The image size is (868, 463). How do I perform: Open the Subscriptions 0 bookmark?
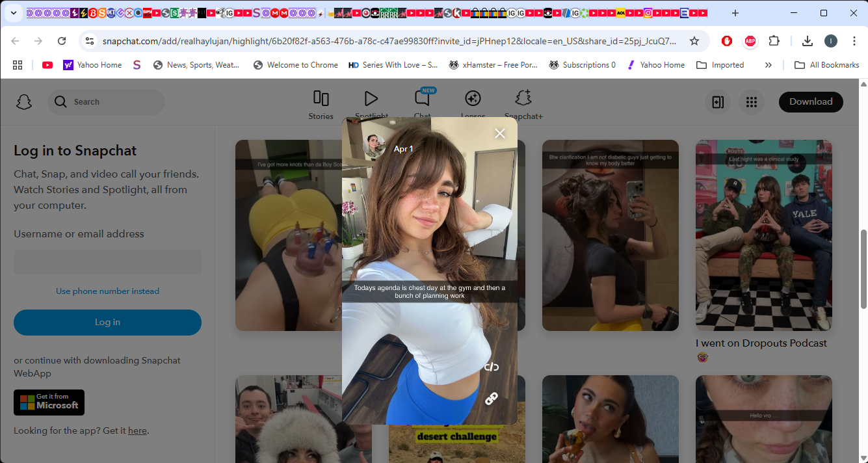pos(583,65)
